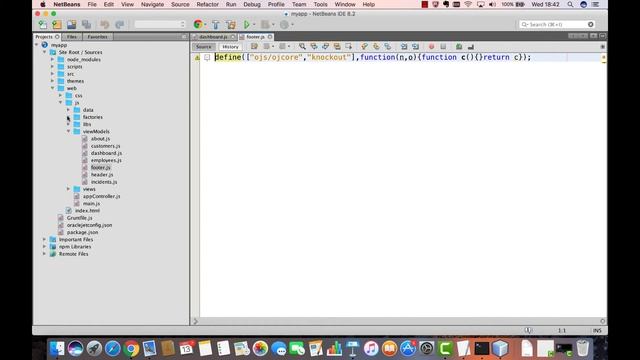Click the Stop Macro Recording icon
This screenshot has height=360, width=640.
point(443,47)
